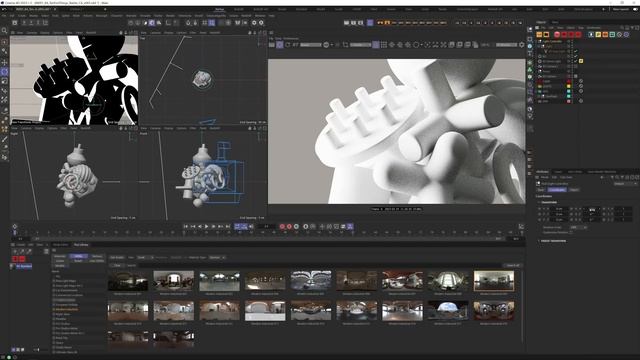Open Edit Render Settings clapperboard icon
The height and width of the screenshot is (360, 640).
click(x=360, y=23)
